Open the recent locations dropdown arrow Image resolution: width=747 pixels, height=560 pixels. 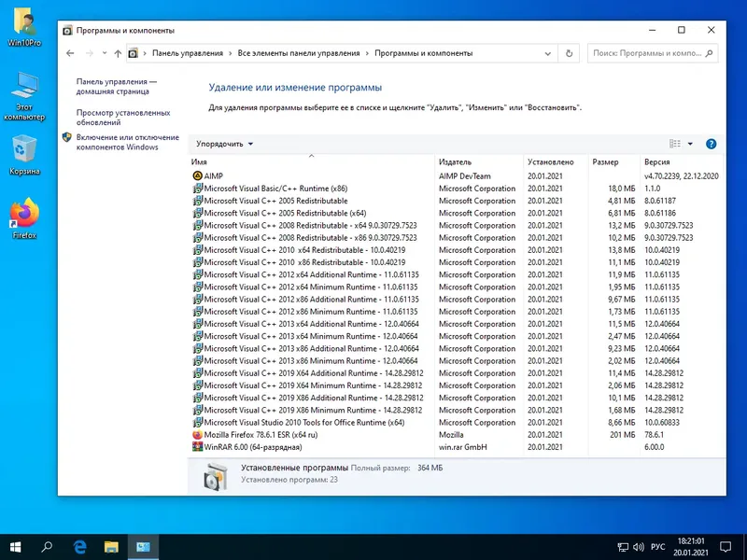click(105, 53)
